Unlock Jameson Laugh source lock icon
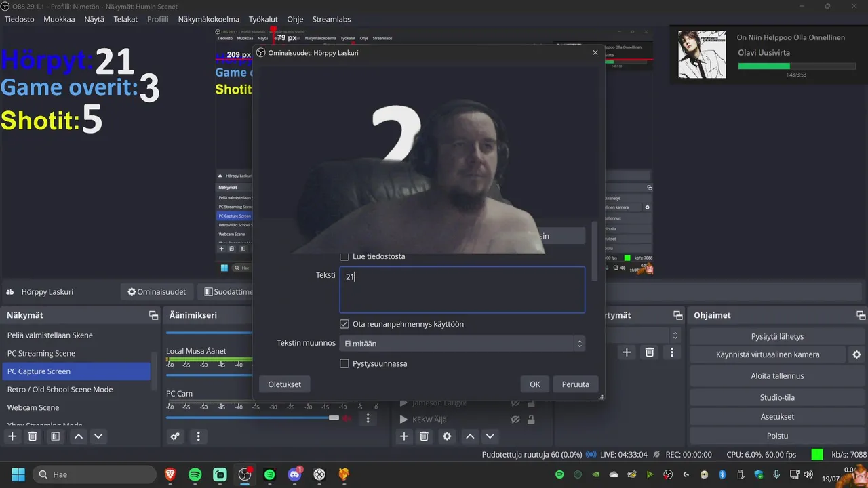This screenshot has width=868, height=488. pyautogui.click(x=531, y=403)
